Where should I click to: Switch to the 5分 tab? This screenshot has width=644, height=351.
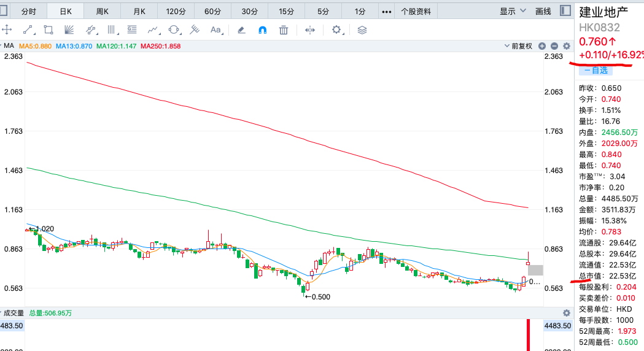tap(324, 12)
